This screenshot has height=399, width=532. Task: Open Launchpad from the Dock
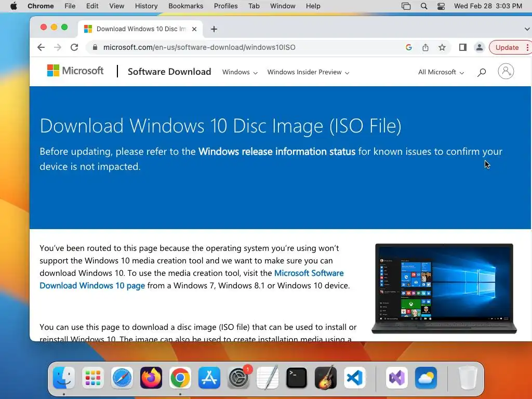coord(93,378)
